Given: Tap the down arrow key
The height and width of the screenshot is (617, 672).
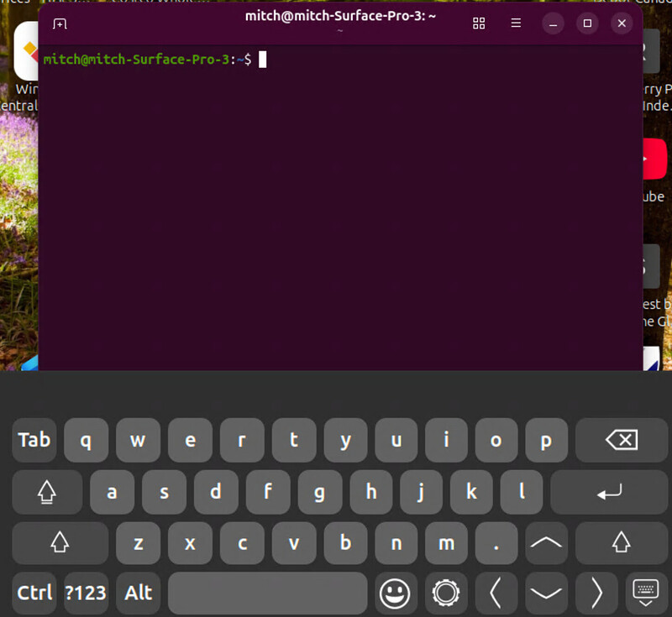Looking at the screenshot, I should 546,593.
